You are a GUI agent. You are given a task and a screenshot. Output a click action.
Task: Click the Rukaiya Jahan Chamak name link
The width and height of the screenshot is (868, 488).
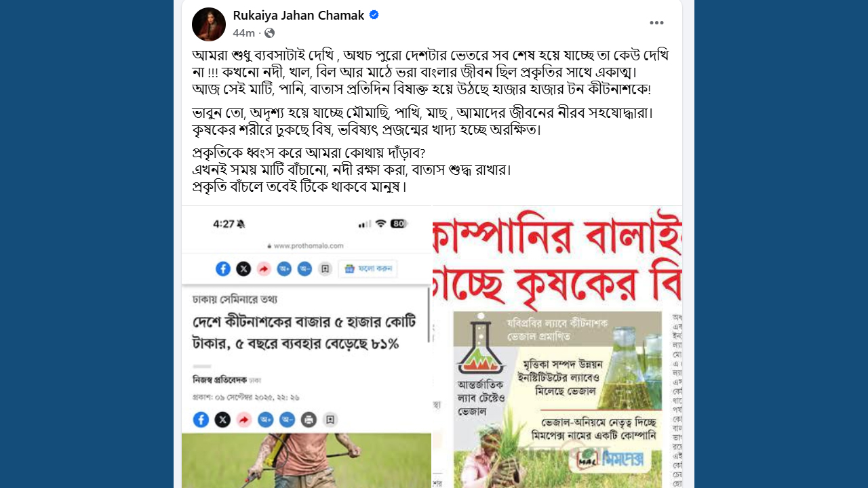click(x=298, y=15)
